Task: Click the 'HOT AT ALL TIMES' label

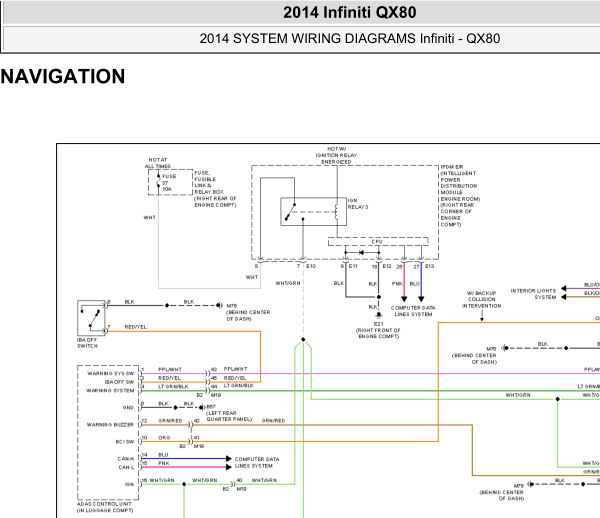Action: click(158, 163)
